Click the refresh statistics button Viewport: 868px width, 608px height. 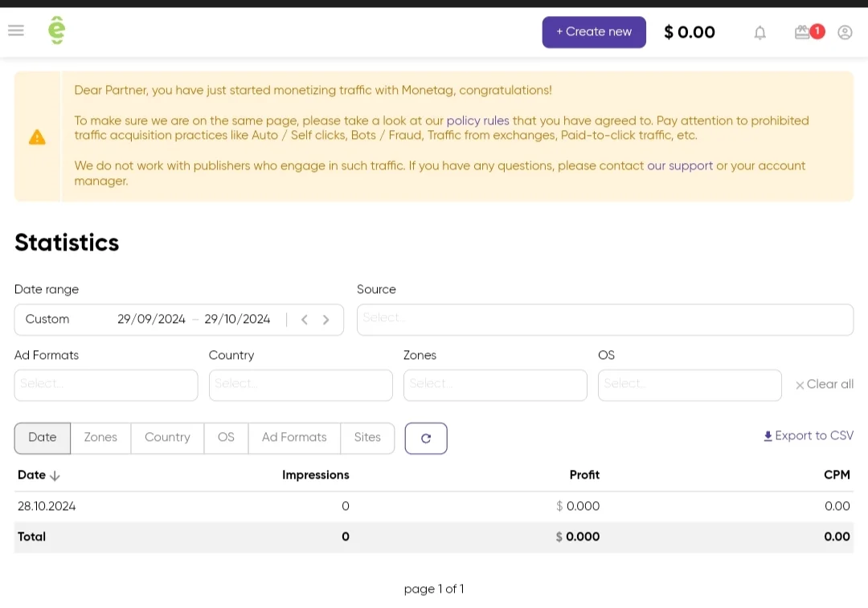[426, 439]
